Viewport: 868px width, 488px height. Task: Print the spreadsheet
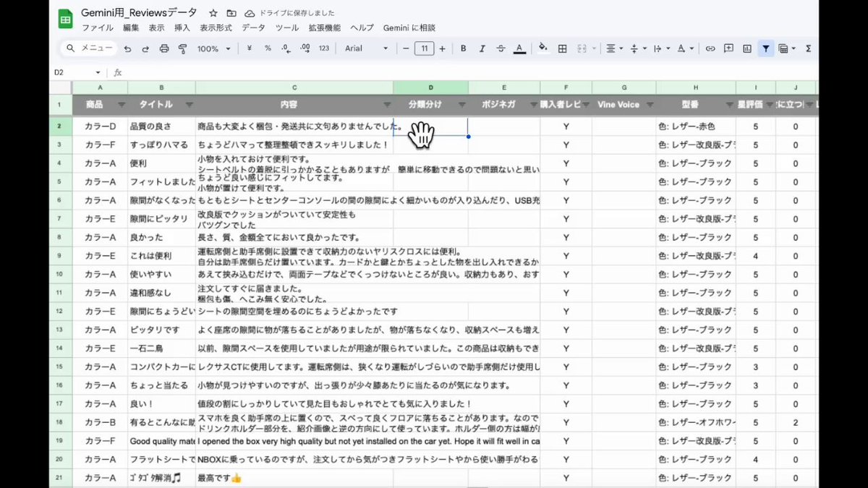pos(164,48)
